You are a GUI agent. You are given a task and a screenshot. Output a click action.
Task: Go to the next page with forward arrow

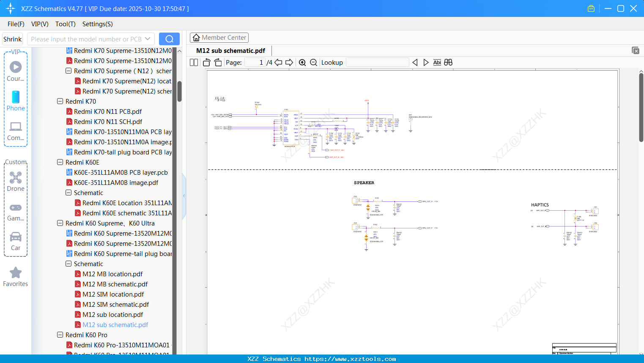tap(289, 62)
